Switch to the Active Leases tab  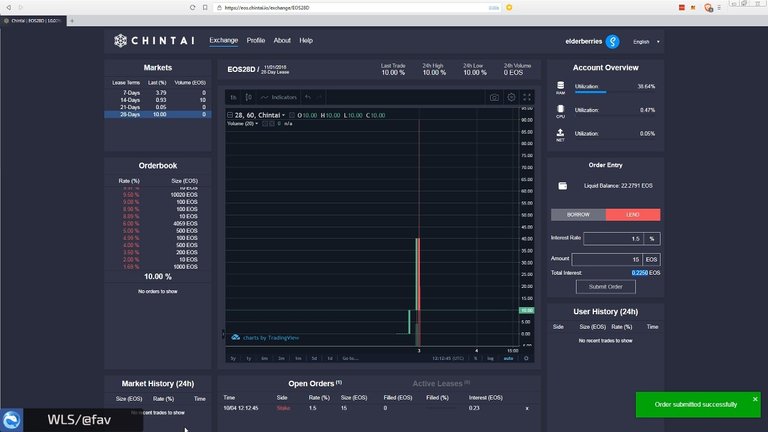point(437,383)
